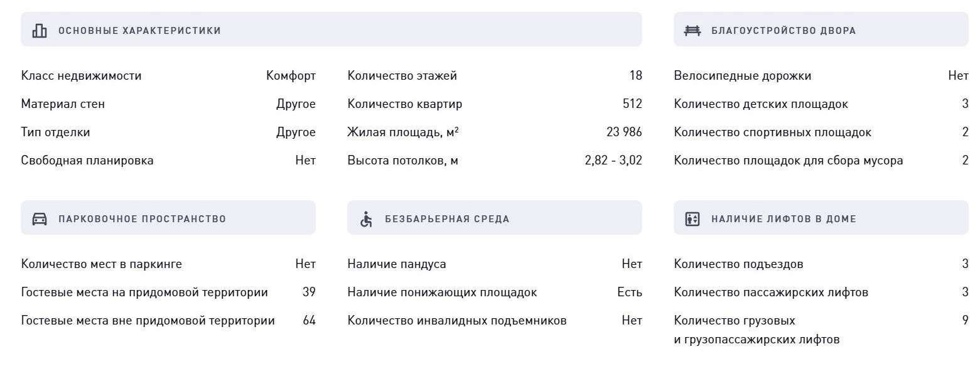This screenshot has width=980, height=376.
Task: Click the Велосипедные дорожки row label
Action: [x=743, y=76]
